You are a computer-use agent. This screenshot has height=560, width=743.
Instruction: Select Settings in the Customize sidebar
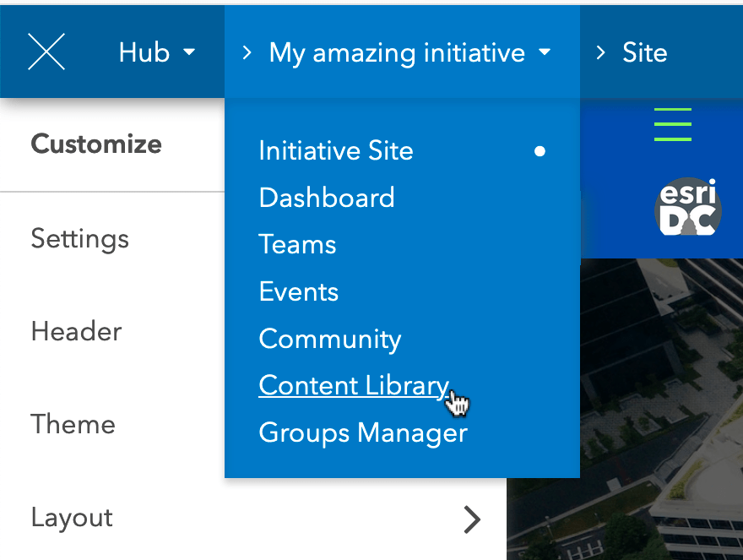pyautogui.click(x=79, y=240)
